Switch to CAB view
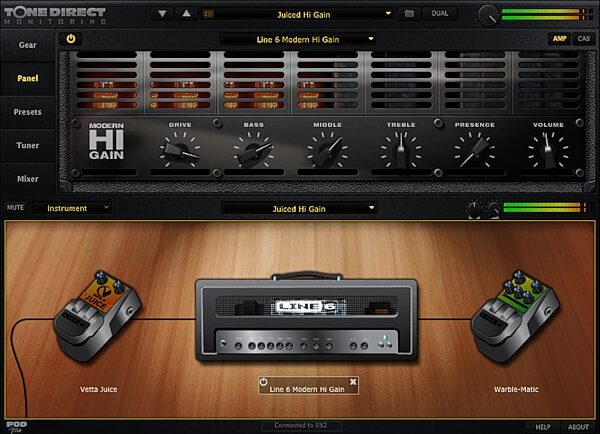Screen dimensions: 600x434 point(584,39)
